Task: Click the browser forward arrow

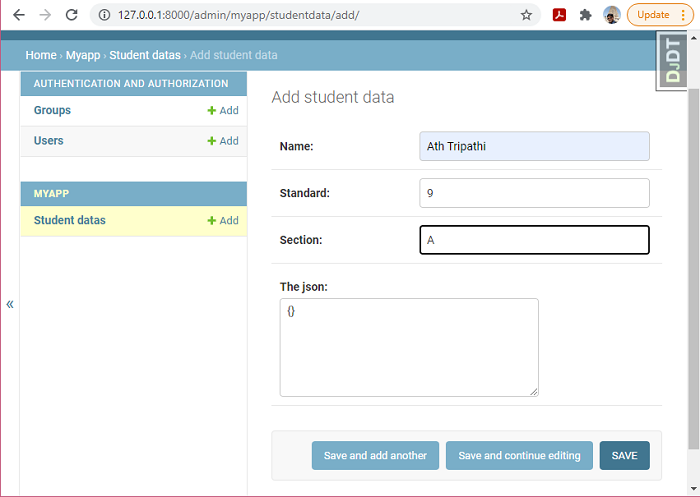Action: (45, 15)
